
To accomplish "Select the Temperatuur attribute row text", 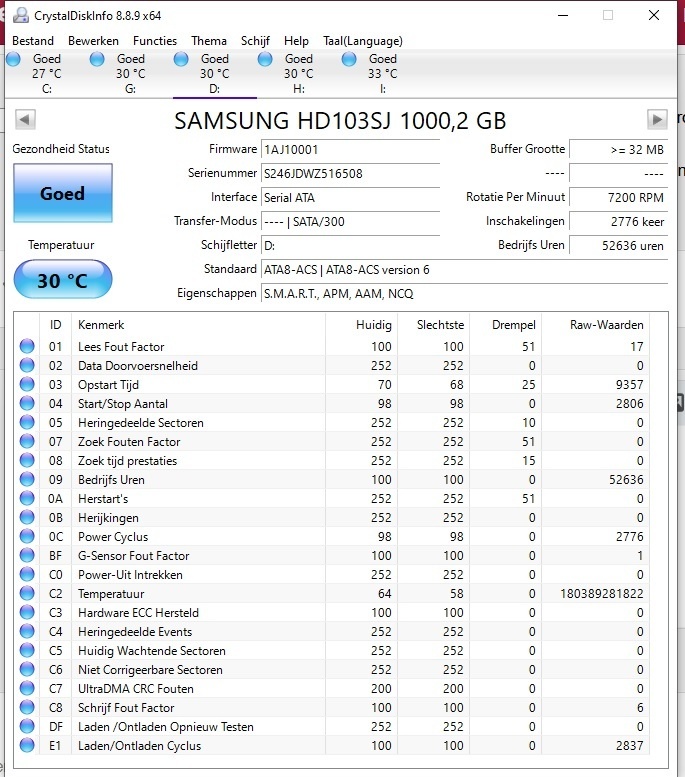I will 111,594.
